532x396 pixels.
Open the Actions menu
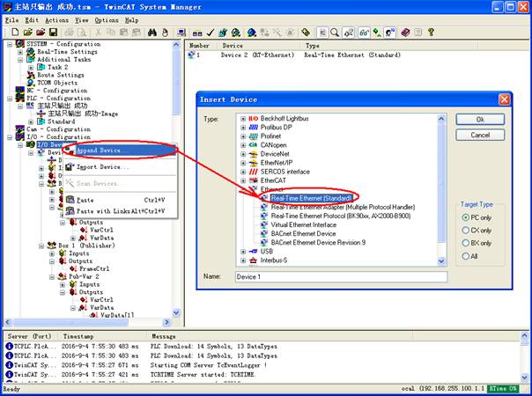56,19
